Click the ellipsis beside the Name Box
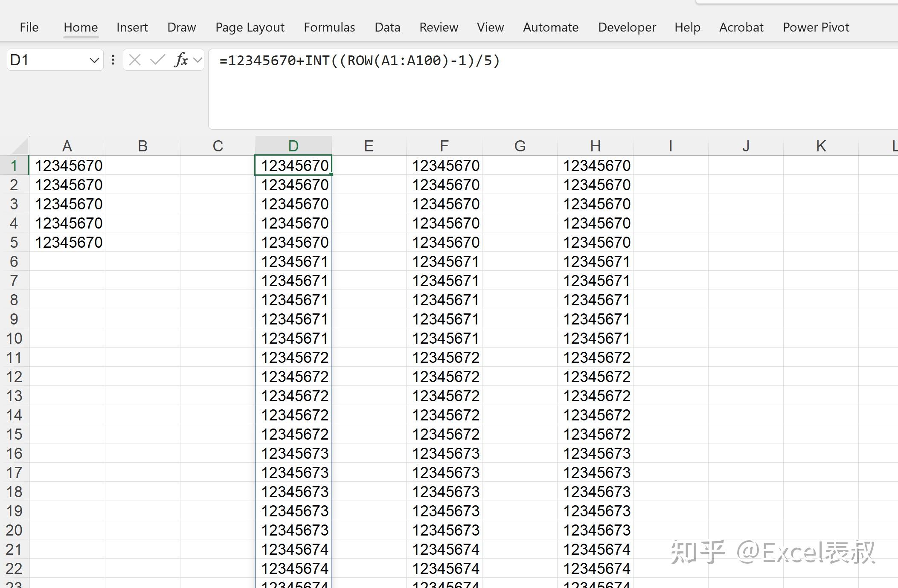 pyautogui.click(x=113, y=60)
